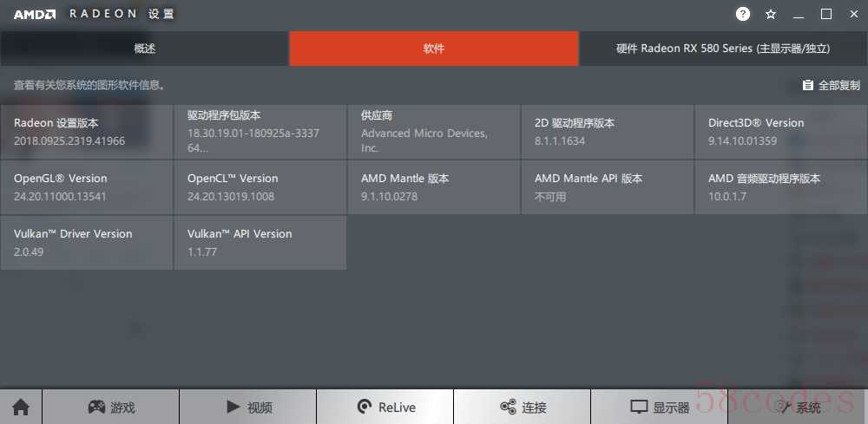
Task: Open the 显示器 display section
Action: tap(660, 408)
